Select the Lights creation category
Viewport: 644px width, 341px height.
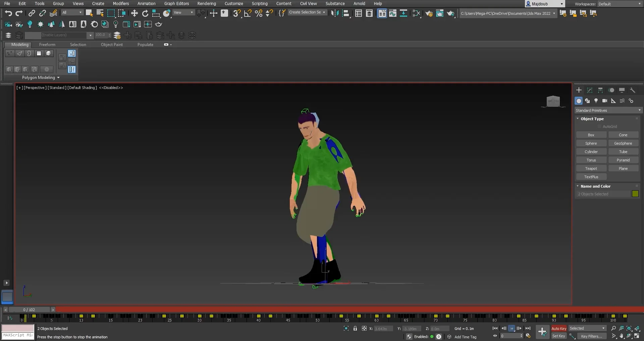596,101
